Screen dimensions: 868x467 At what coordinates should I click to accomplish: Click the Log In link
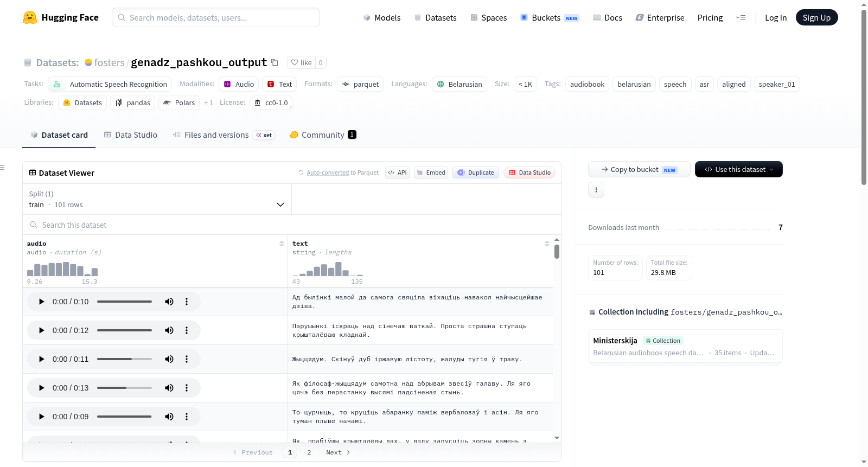[x=776, y=17]
